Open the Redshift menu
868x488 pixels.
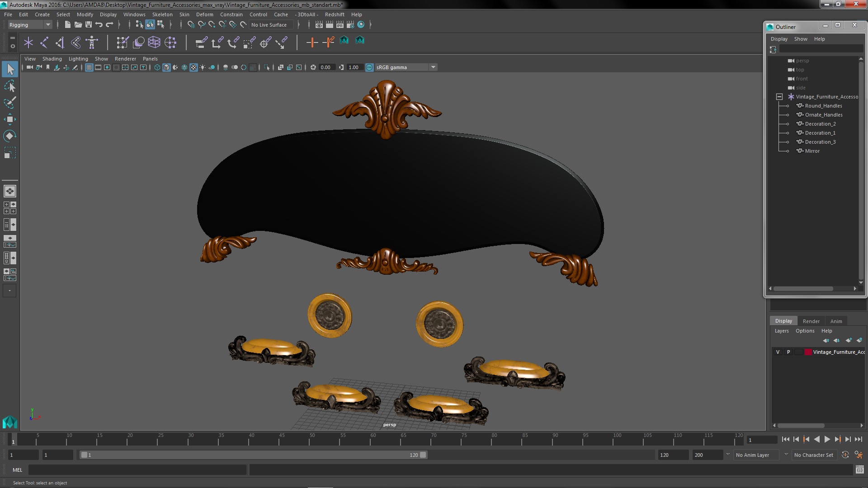click(x=335, y=14)
